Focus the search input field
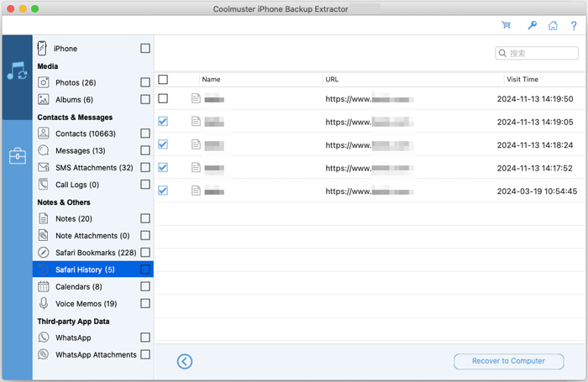This screenshot has height=382, width=588. [537, 53]
